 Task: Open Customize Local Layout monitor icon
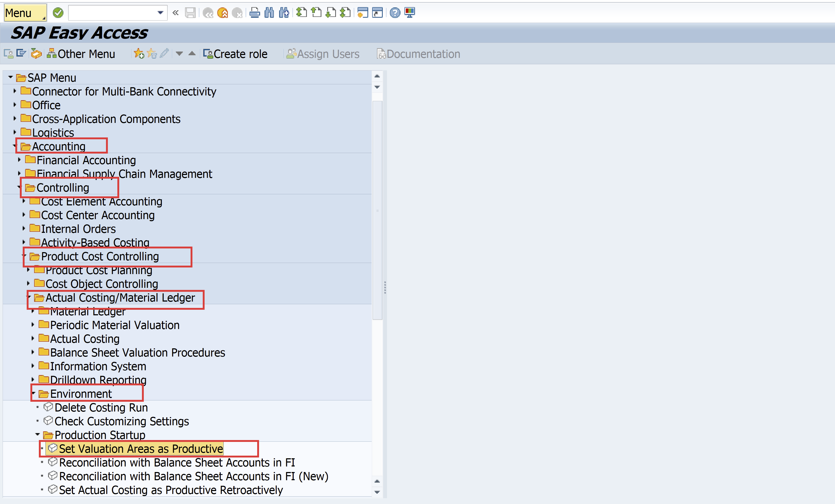pos(410,13)
